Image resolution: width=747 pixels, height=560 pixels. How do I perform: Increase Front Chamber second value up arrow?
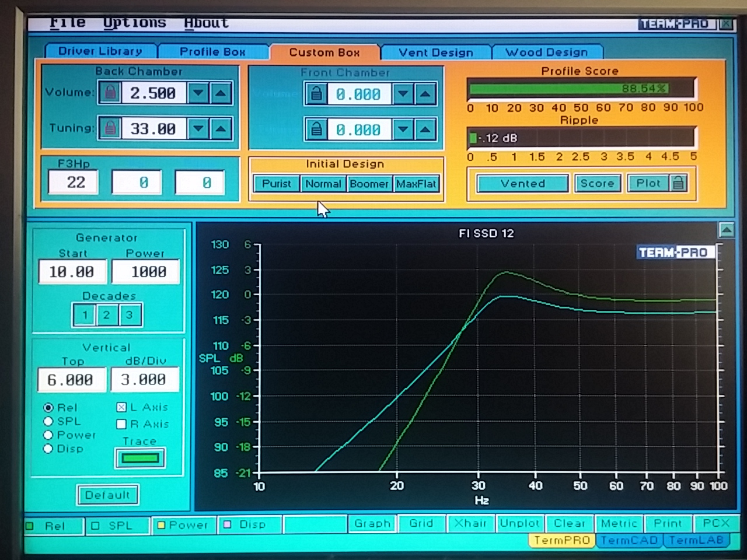click(425, 129)
